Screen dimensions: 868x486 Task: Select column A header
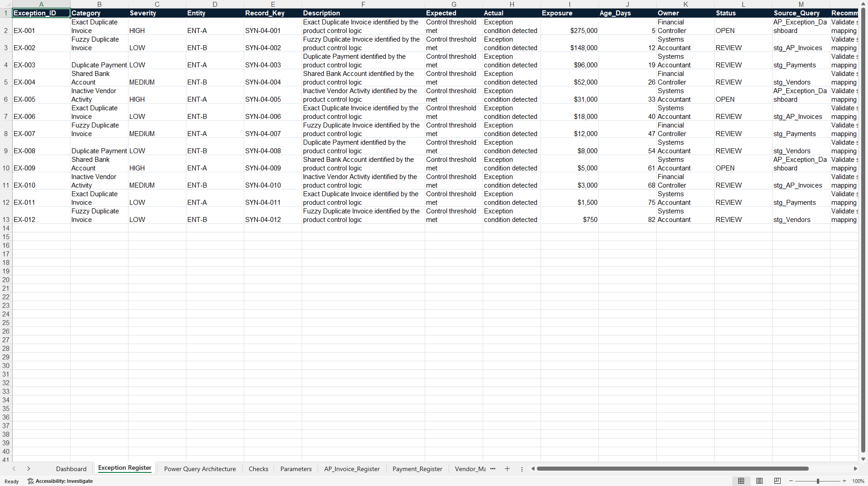(x=41, y=5)
